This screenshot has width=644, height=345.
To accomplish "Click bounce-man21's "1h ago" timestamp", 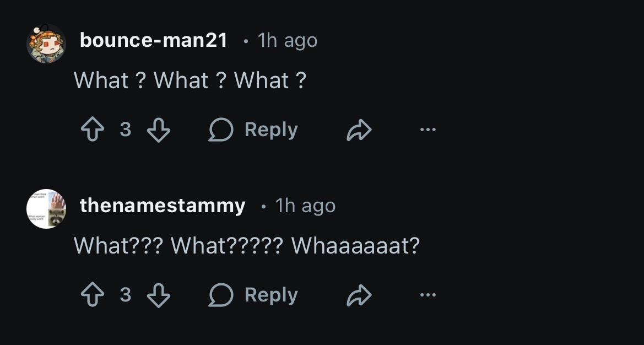I will point(288,40).
